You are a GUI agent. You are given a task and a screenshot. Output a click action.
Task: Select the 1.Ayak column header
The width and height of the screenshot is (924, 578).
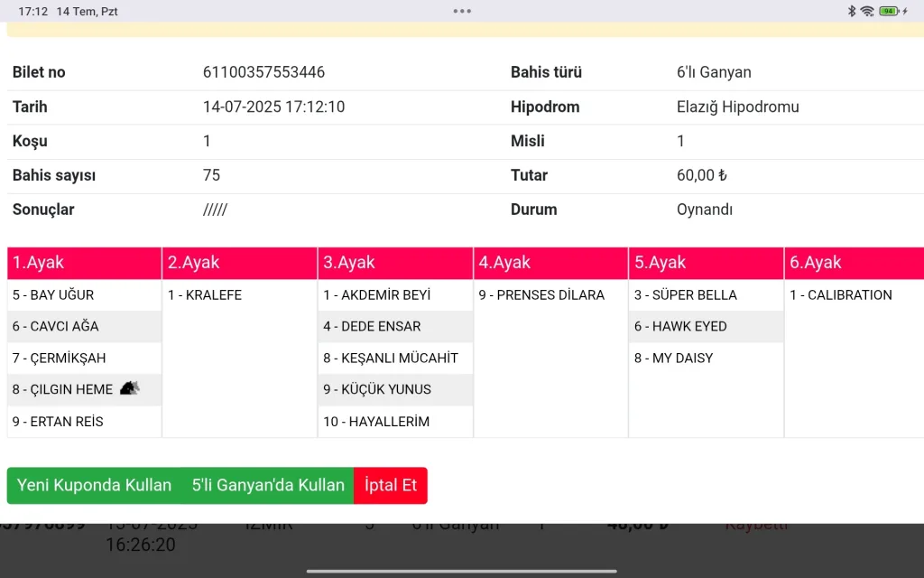click(x=84, y=263)
